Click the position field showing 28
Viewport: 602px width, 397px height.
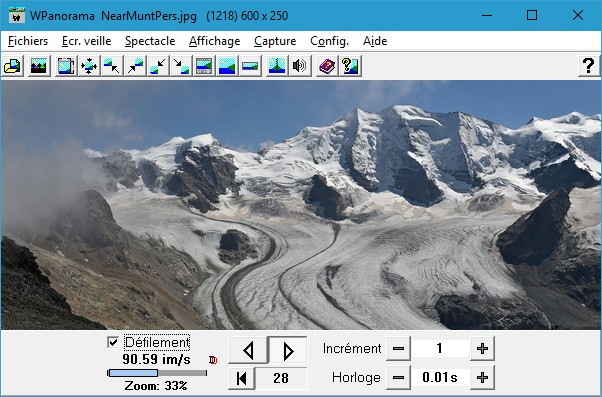(x=281, y=378)
